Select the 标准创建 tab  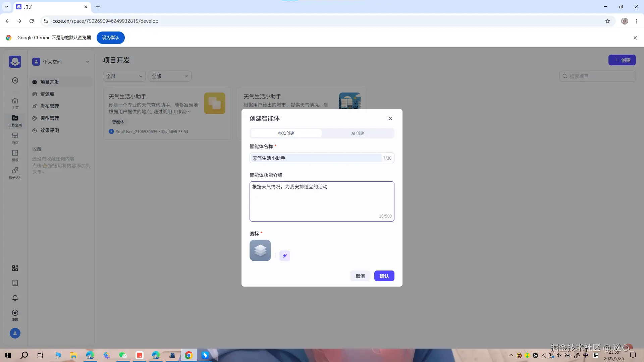click(286, 133)
